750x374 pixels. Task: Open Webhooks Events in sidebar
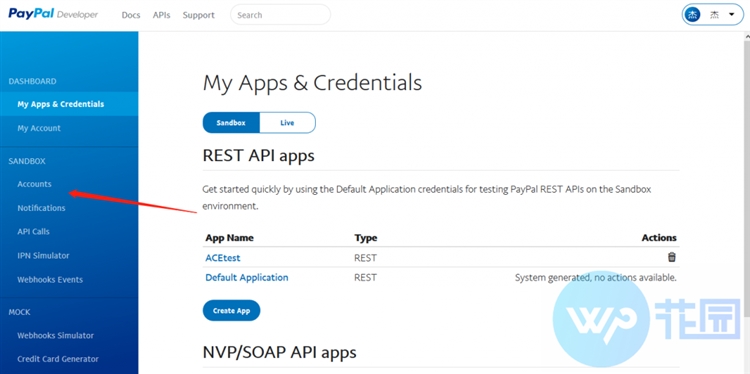50,280
